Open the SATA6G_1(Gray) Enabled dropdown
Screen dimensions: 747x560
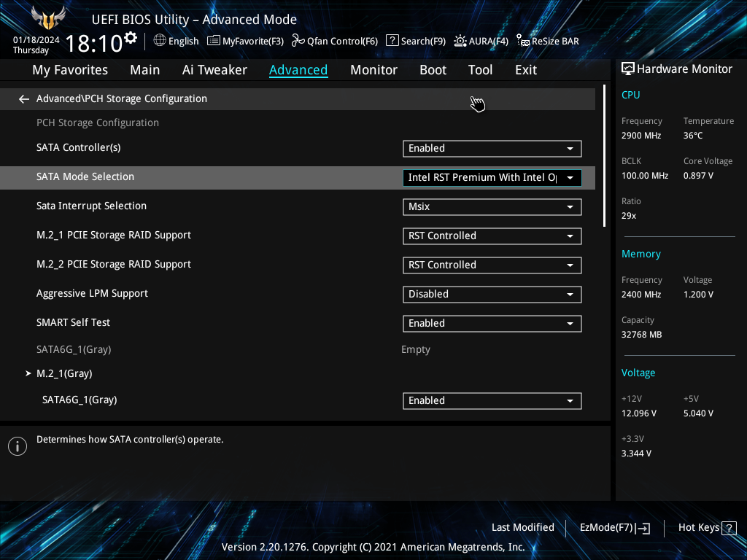click(x=492, y=401)
